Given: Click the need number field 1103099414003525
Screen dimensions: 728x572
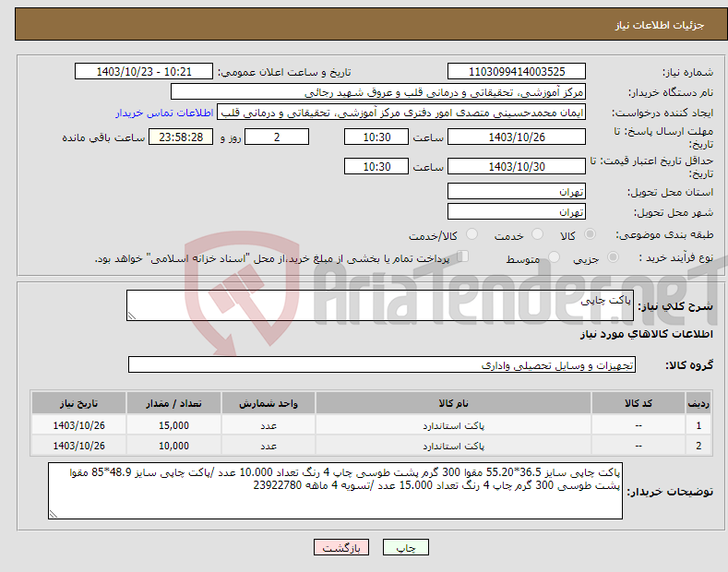Looking at the screenshot, I should 517,72.
